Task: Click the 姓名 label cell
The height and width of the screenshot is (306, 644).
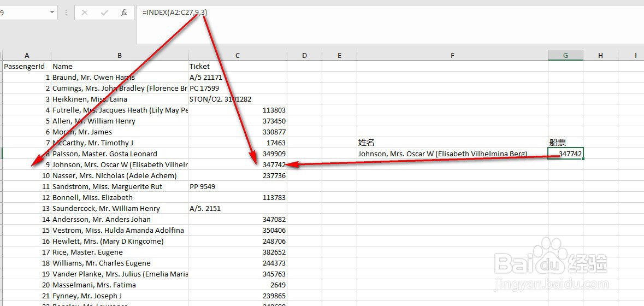Action: point(452,143)
